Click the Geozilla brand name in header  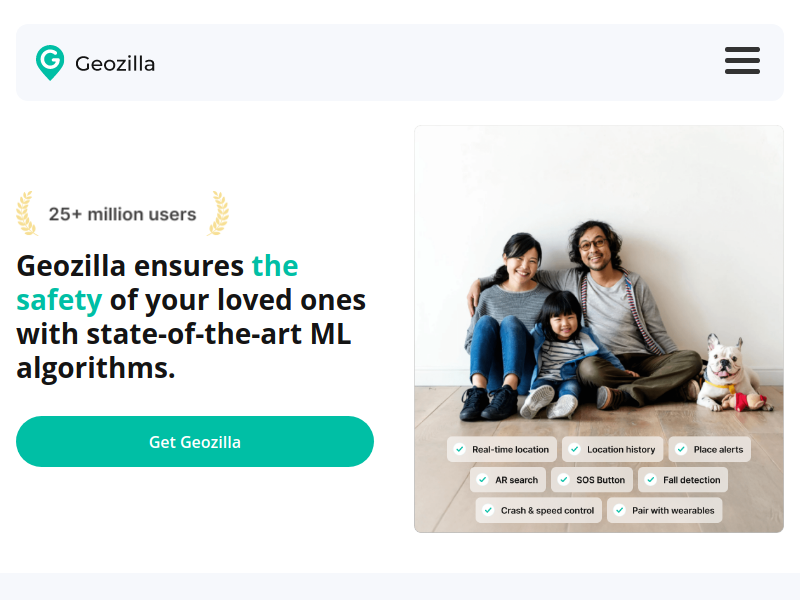pyautogui.click(x=115, y=64)
